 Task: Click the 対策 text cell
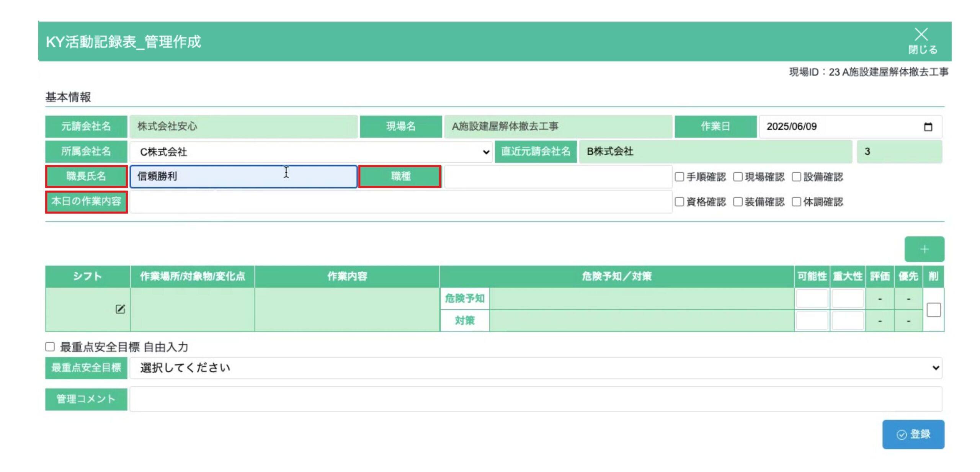[642, 321]
